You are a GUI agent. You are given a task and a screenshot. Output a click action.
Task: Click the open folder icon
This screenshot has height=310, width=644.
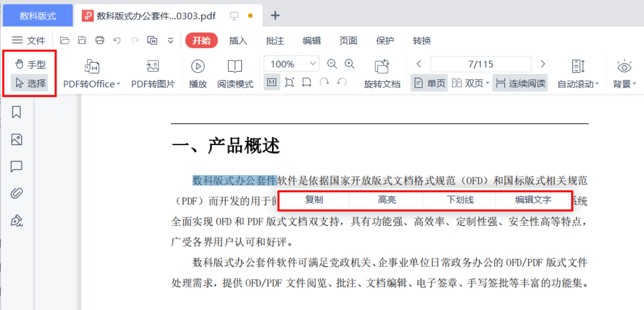[65, 40]
